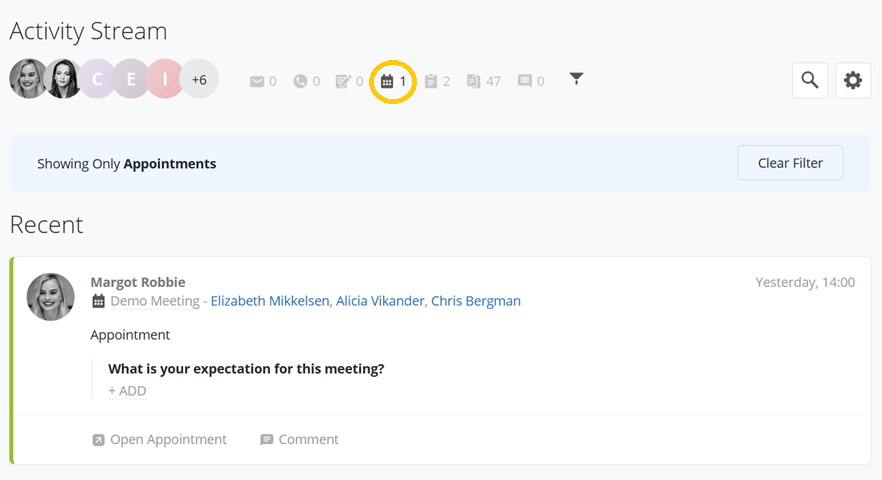Filter activity stream by emails icon
The width and height of the screenshot is (882, 480).
[x=257, y=82]
